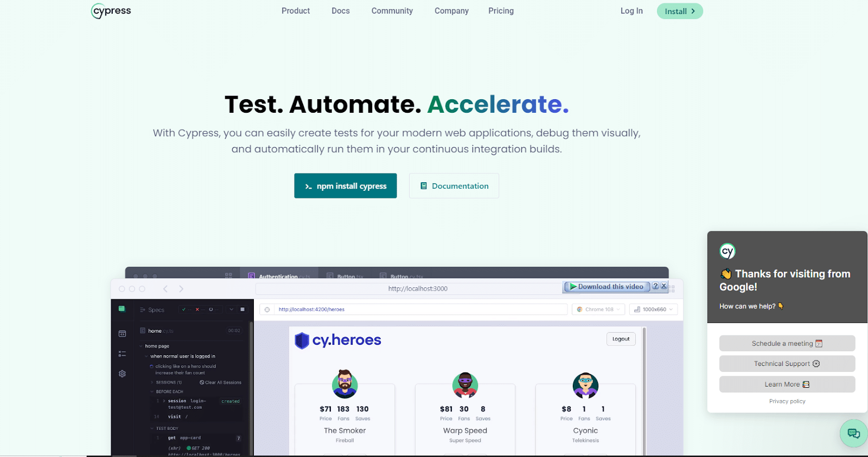Open the runs list sidebar icon

(x=122, y=353)
